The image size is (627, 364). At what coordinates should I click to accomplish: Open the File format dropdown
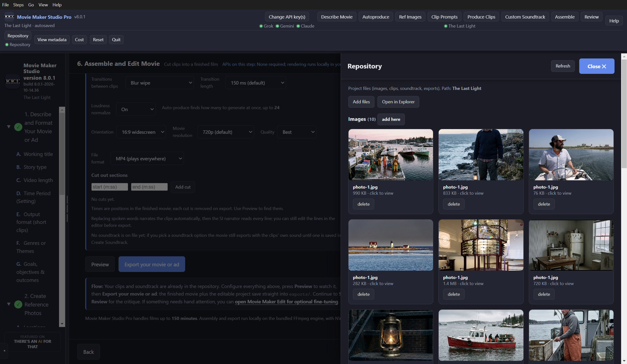click(147, 159)
